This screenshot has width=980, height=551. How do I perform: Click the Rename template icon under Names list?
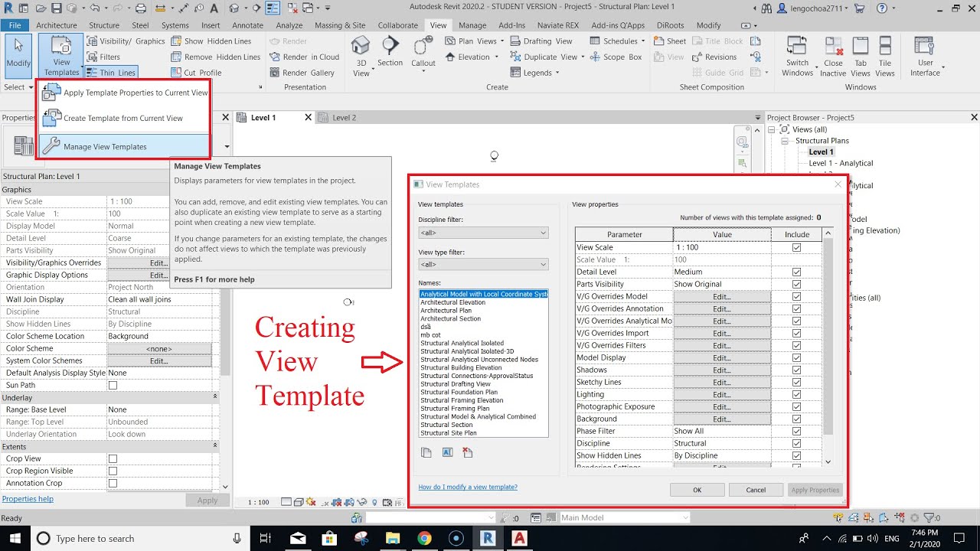(x=447, y=452)
